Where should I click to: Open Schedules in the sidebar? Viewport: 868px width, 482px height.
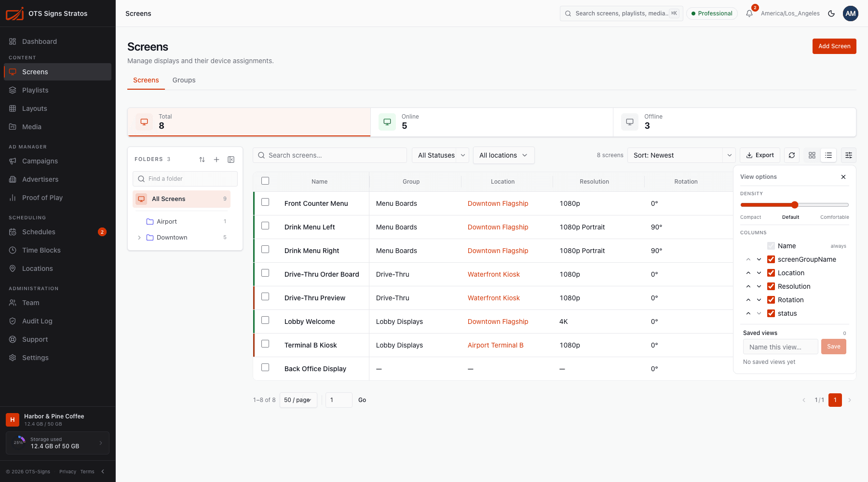tap(57, 232)
